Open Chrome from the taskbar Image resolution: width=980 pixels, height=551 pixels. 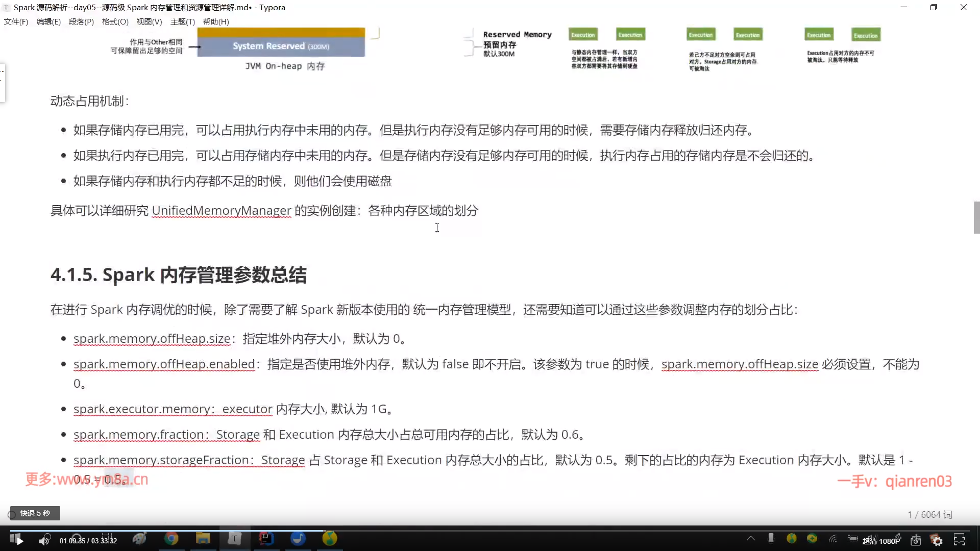(x=171, y=538)
